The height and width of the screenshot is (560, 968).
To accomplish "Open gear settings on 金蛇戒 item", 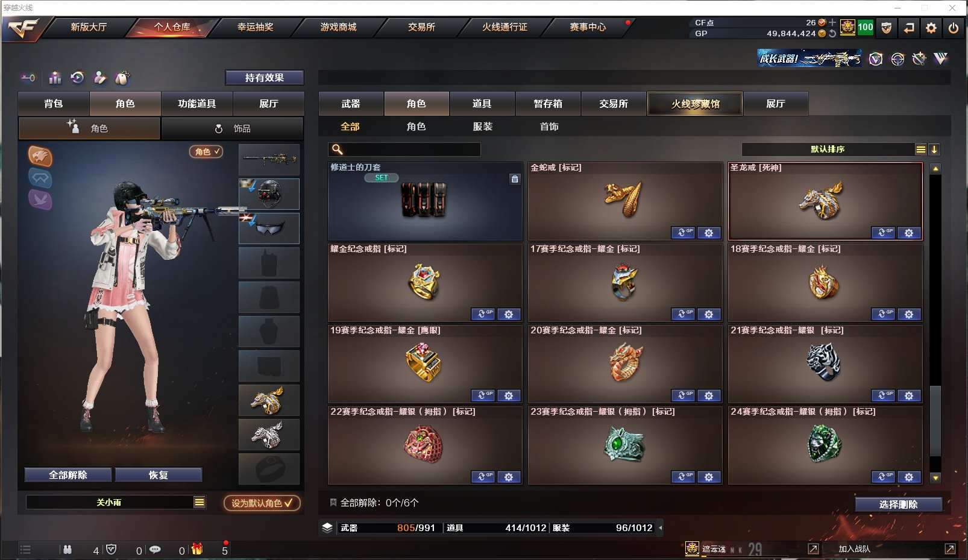I will point(709,233).
